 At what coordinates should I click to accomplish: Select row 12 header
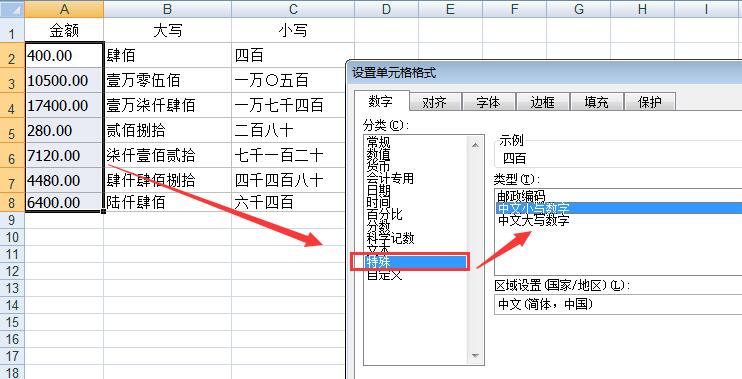point(12,271)
